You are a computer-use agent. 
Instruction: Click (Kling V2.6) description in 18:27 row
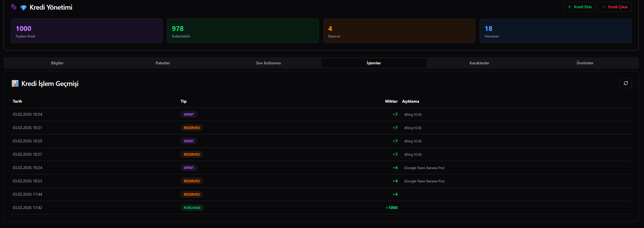click(x=413, y=155)
